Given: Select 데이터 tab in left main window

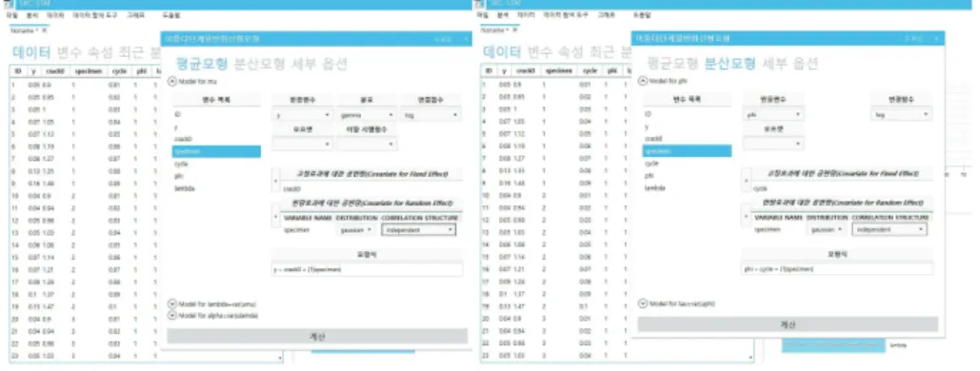Looking at the screenshot, I should click(x=30, y=51).
